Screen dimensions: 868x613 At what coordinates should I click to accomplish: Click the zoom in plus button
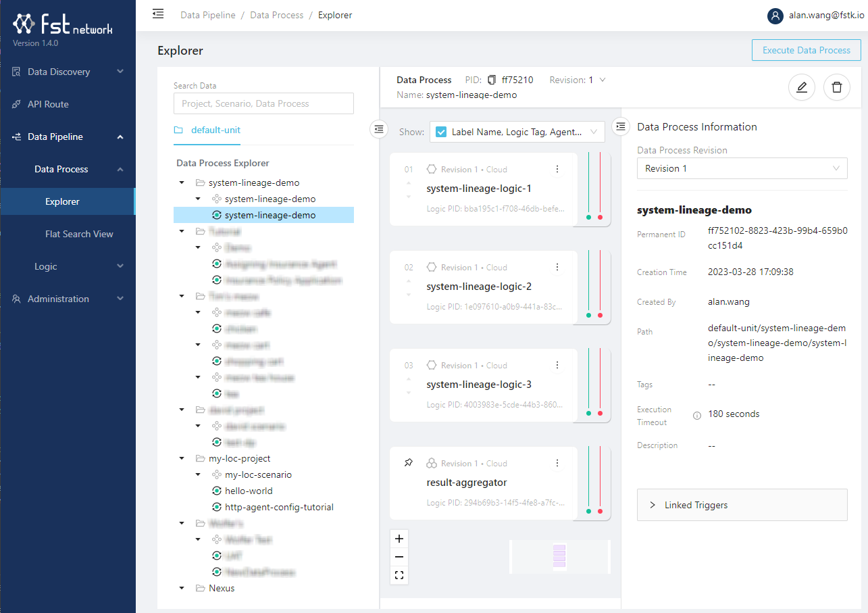(399, 539)
